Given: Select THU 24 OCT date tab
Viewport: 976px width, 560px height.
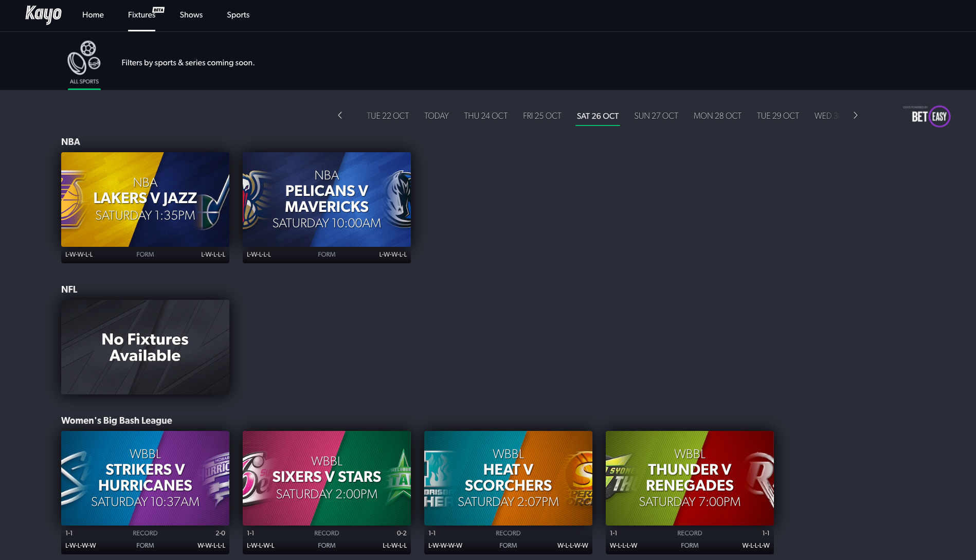Looking at the screenshot, I should pos(485,116).
